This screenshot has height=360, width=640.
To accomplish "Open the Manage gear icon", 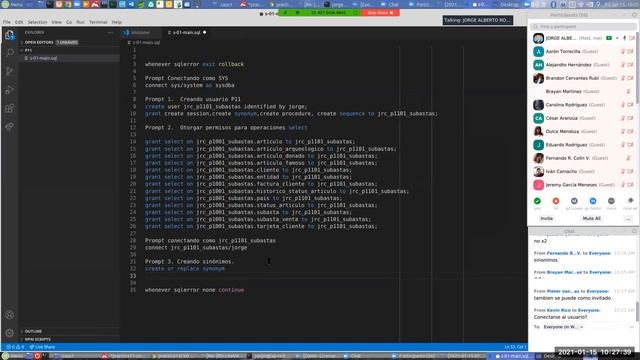I will click(10, 333).
